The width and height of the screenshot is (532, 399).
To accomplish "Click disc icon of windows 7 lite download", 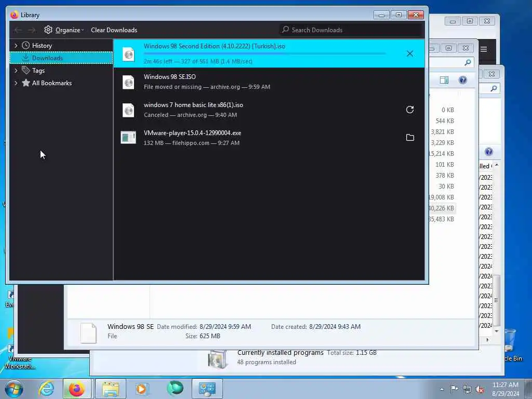I will click(128, 110).
